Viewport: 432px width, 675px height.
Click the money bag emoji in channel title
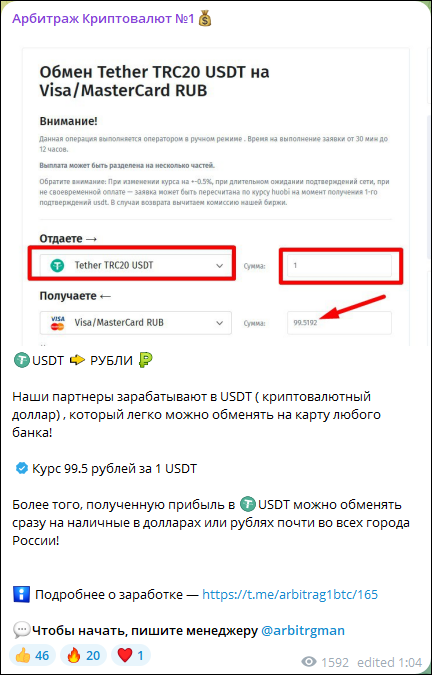point(205,19)
